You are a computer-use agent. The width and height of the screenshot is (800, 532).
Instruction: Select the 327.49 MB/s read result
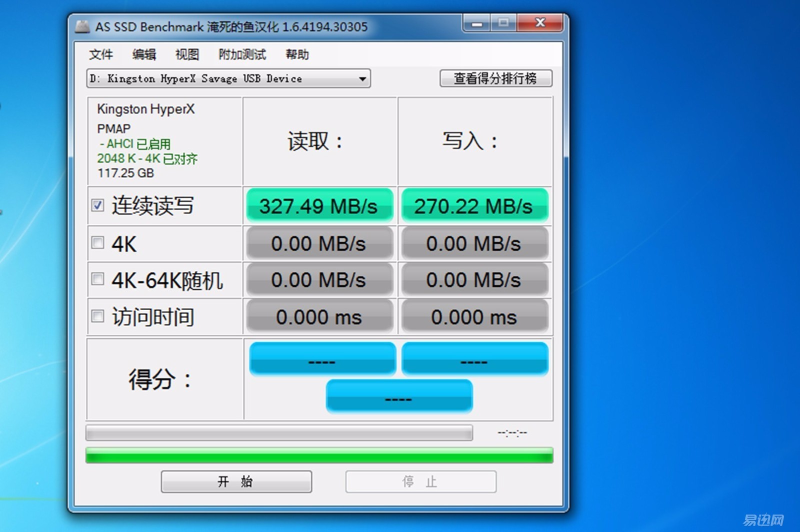point(319,206)
